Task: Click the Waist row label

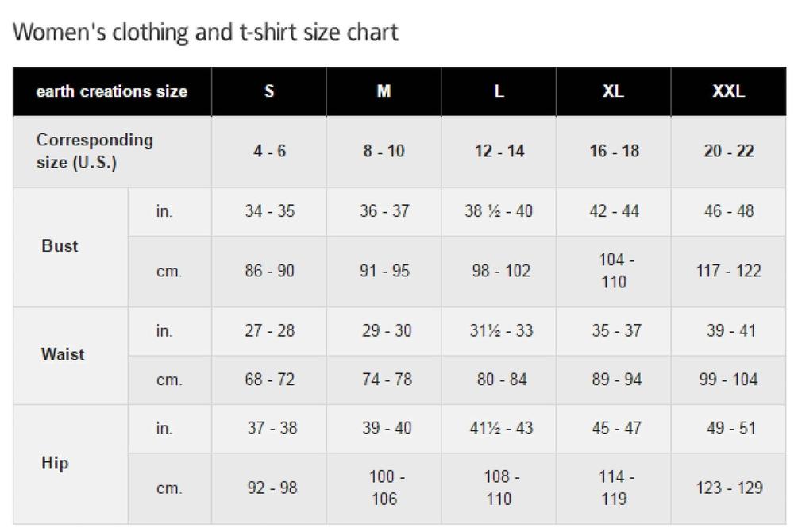Action: click(62, 354)
